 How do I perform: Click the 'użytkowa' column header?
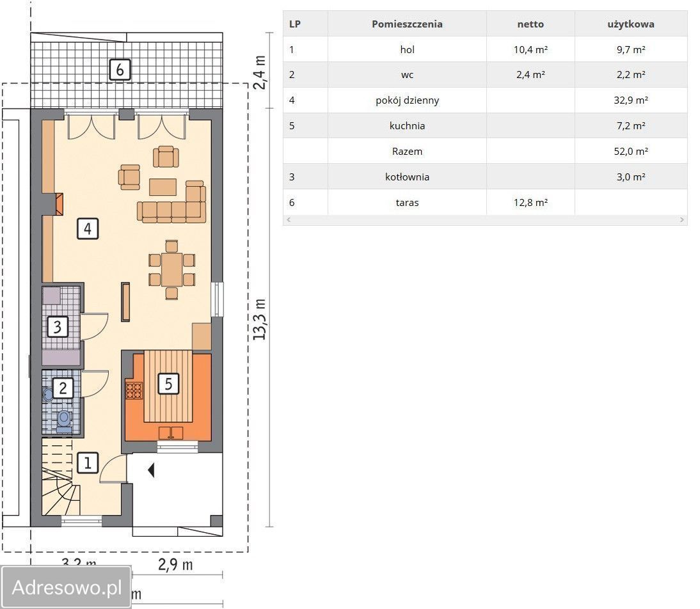pyautogui.click(x=631, y=24)
